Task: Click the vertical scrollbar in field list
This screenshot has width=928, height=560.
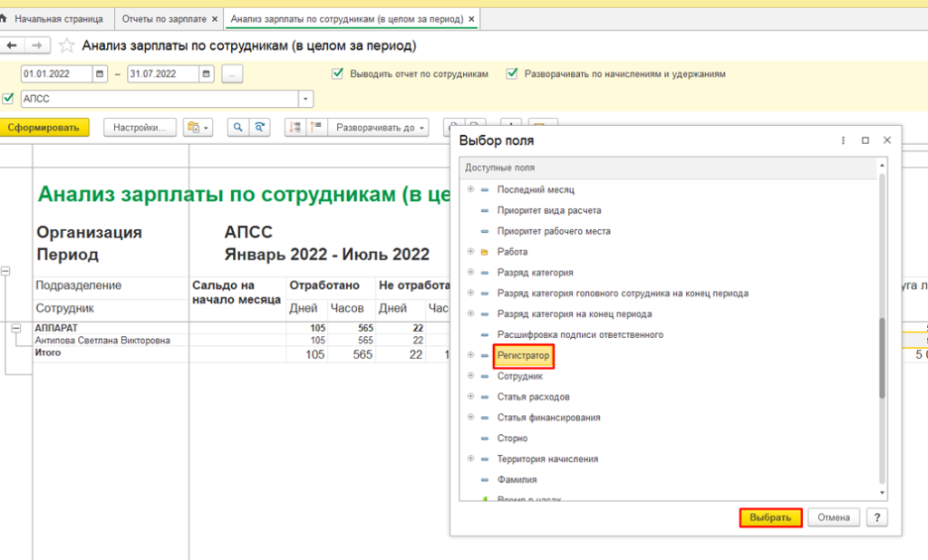Action: point(883,358)
